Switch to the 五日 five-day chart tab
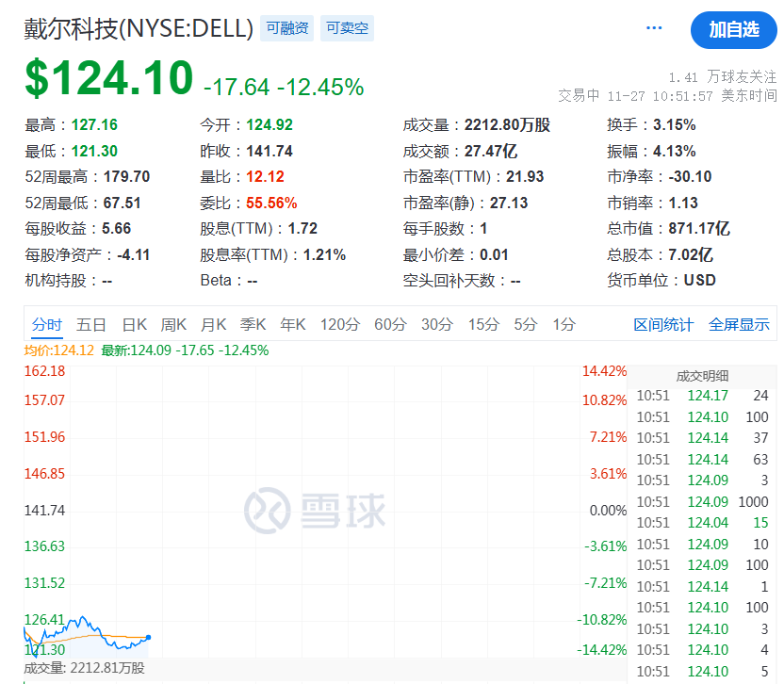The image size is (784, 684). [90, 323]
